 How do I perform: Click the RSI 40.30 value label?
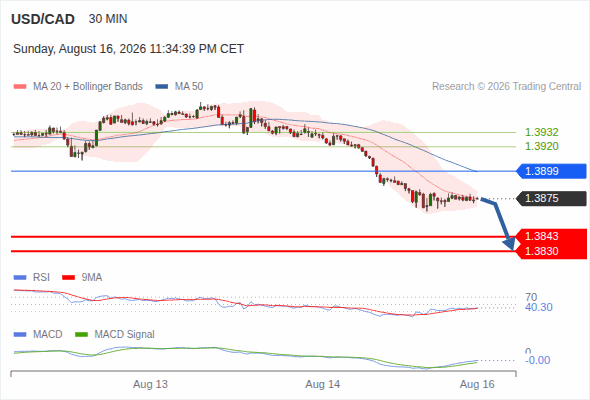click(x=539, y=307)
